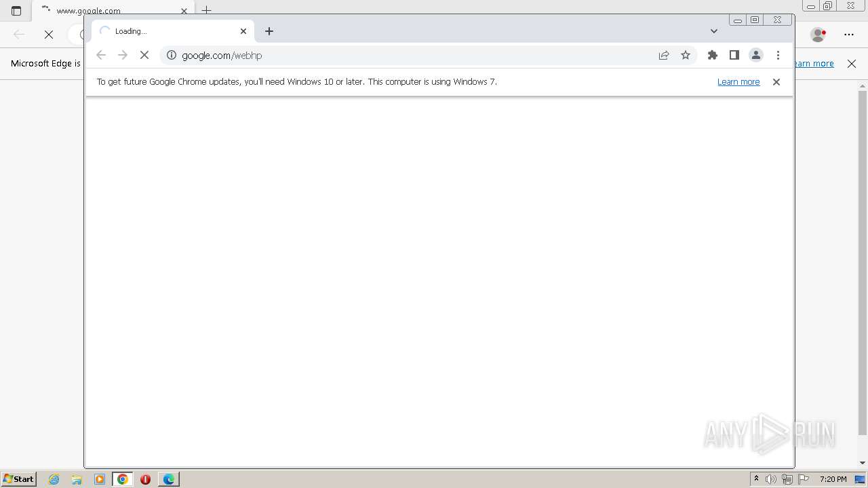Open Edge profile icon
This screenshot has width=868, height=488.
pyautogui.click(x=818, y=34)
